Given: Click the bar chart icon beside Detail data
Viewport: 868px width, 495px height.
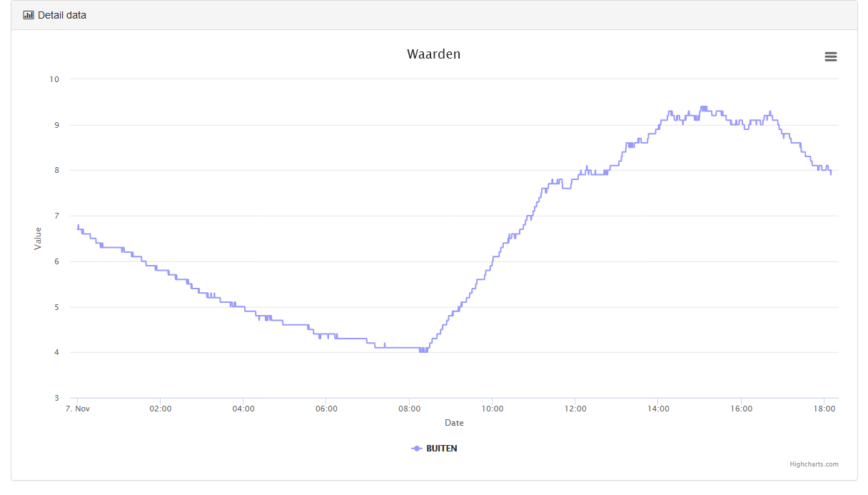Looking at the screenshot, I should coord(29,15).
